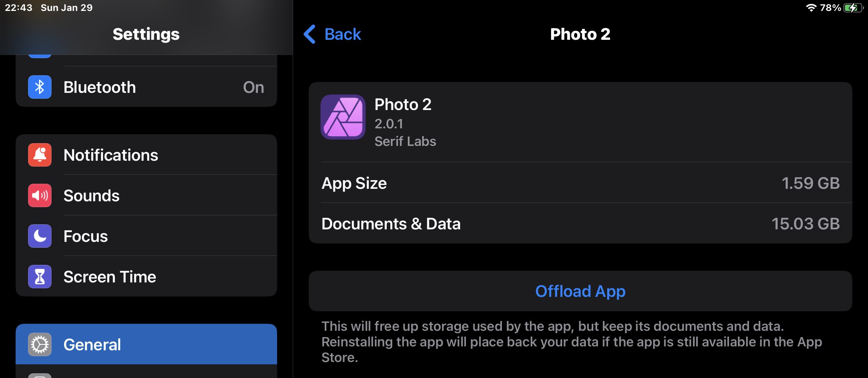This screenshot has height=378, width=868.
Task: Tap the General gear icon
Action: coord(40,344)
